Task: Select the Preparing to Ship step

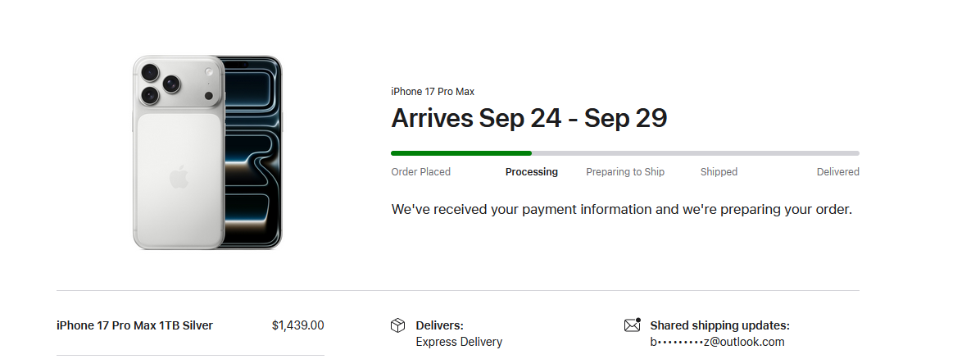Action: pyautogui.click(x=625, y=172)
